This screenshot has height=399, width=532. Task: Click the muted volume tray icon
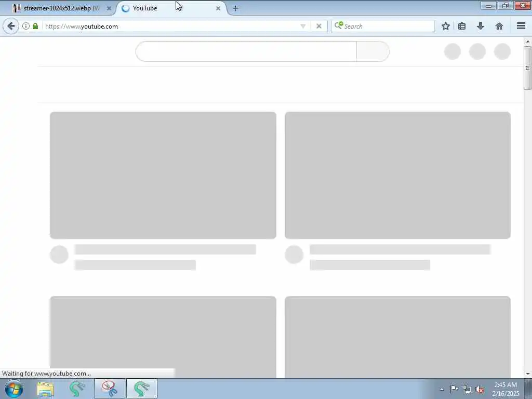tap(480, 389)
